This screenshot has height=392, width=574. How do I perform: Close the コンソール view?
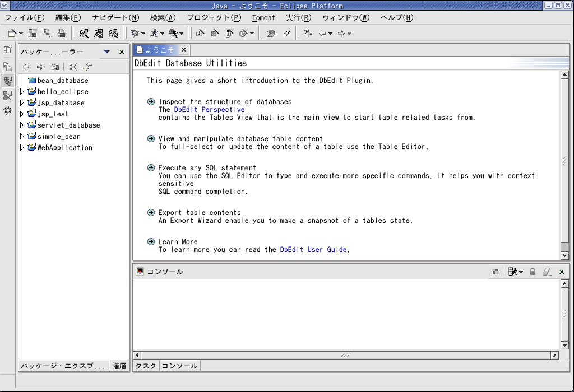562,272
